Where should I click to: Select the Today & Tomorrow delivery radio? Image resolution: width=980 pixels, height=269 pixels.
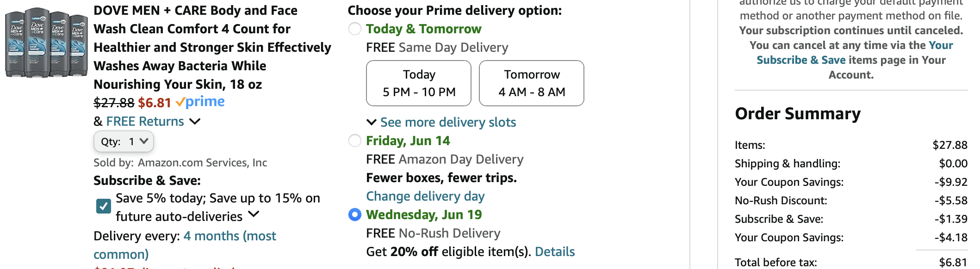coord(355,29)
